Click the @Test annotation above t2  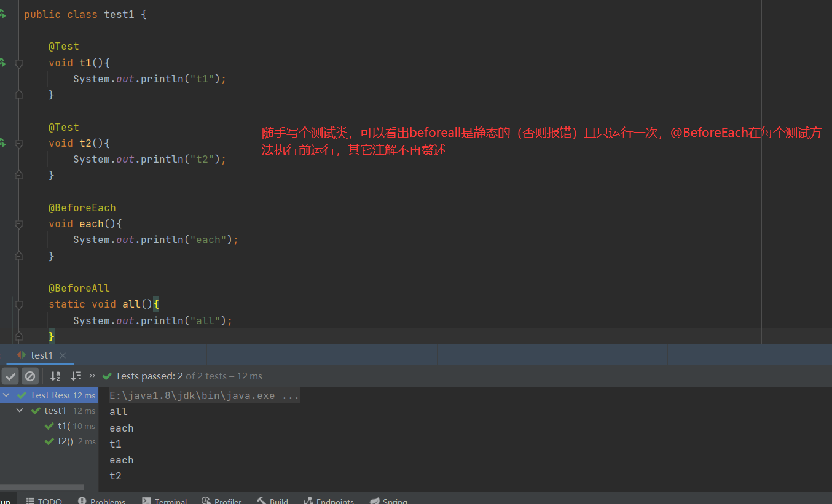click(x=64, y=127)
